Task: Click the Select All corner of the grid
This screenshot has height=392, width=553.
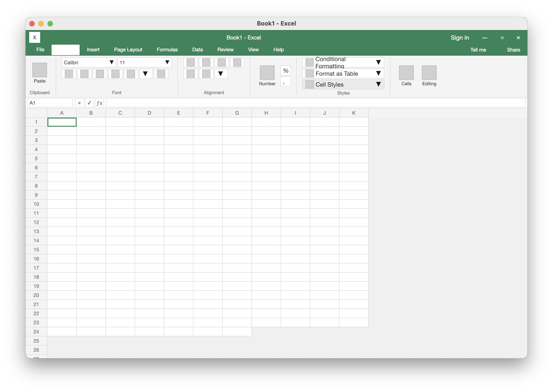Action: pyautogui.click(x=37, y=113)
